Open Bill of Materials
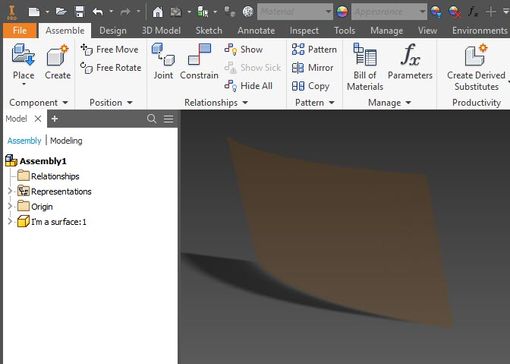The height and width of the screenshot is (364, 510). click(365, 67)
